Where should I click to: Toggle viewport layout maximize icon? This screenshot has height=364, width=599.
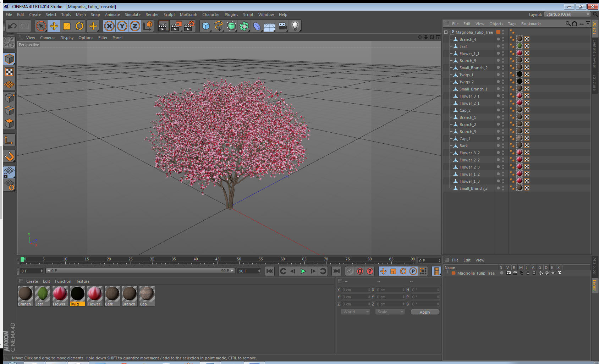coord(438,37)
